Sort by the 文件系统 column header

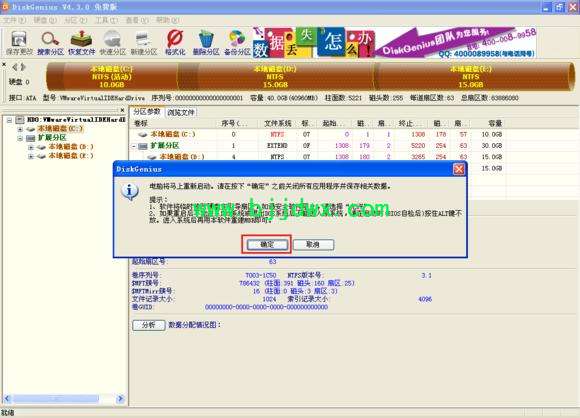[x=277, y=123]
